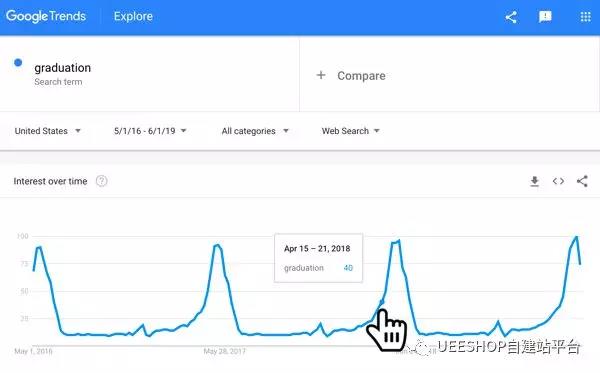Go to the Explore tab
Viewport: 600px width, 373px height.
coord(133,16)
